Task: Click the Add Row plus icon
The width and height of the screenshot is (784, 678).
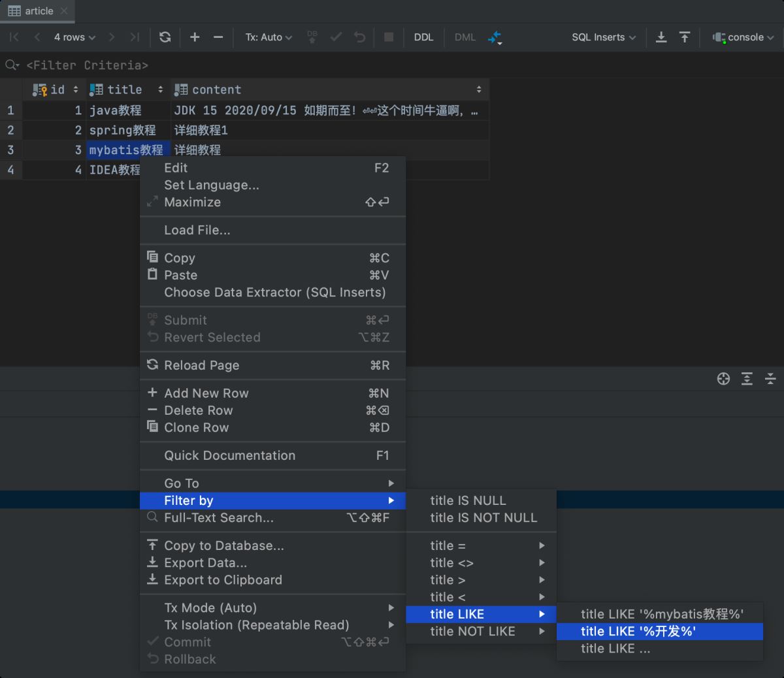Action: pyautogui.click(x=195, y=37)
